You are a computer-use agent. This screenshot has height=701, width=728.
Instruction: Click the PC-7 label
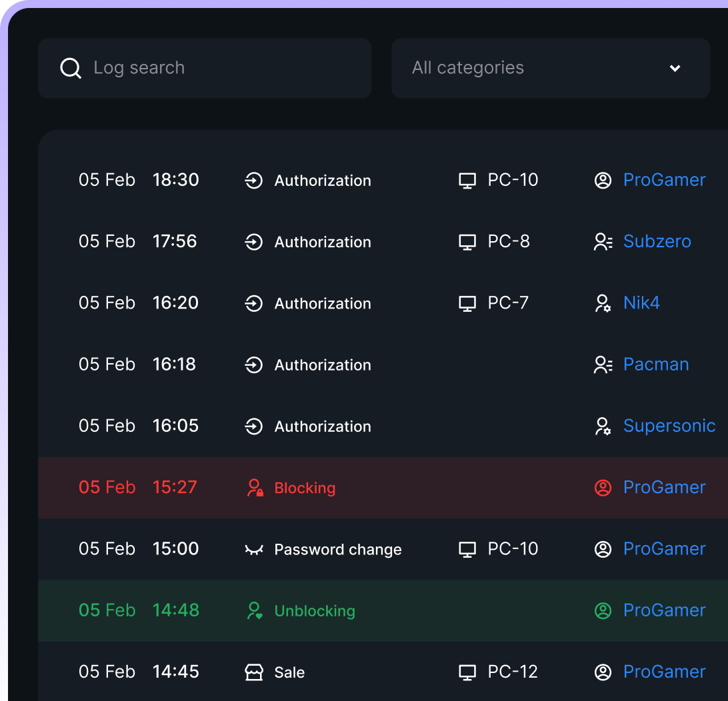[x=508, y=303]
